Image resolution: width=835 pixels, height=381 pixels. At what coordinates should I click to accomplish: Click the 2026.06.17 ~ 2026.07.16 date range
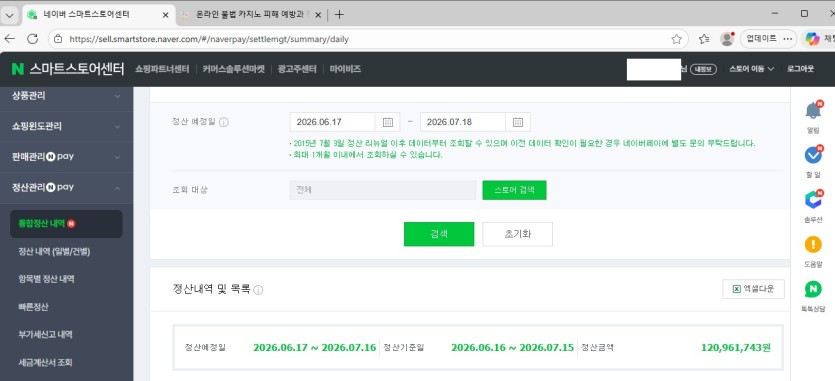click(x=315, y=347)
